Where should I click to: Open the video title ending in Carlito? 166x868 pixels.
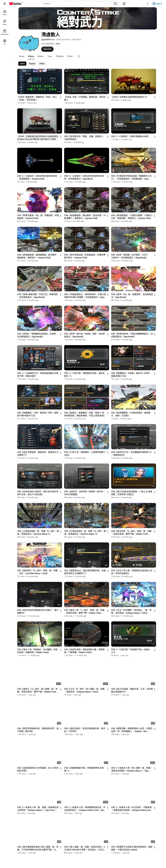tap(132, 848)
